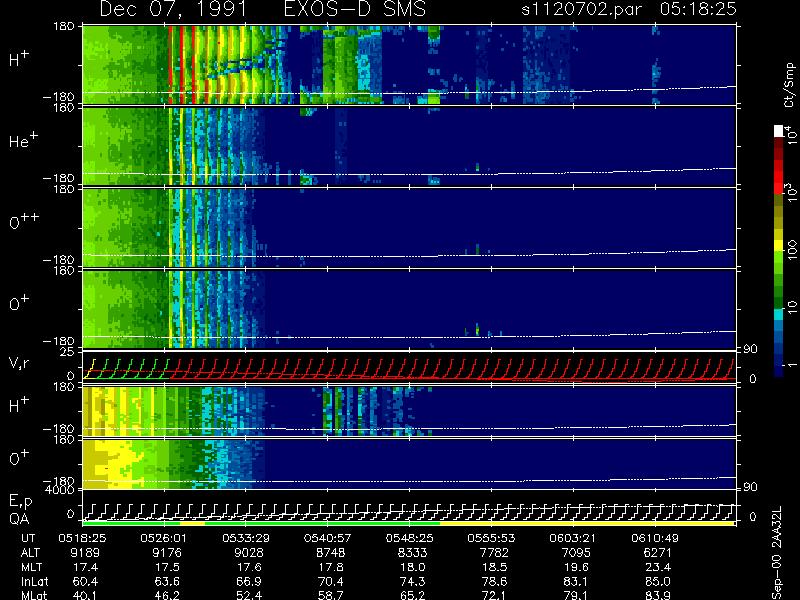Click MLat value '83.9'
Viewport: 800px width, 600px height.
[x=659, y=595]
